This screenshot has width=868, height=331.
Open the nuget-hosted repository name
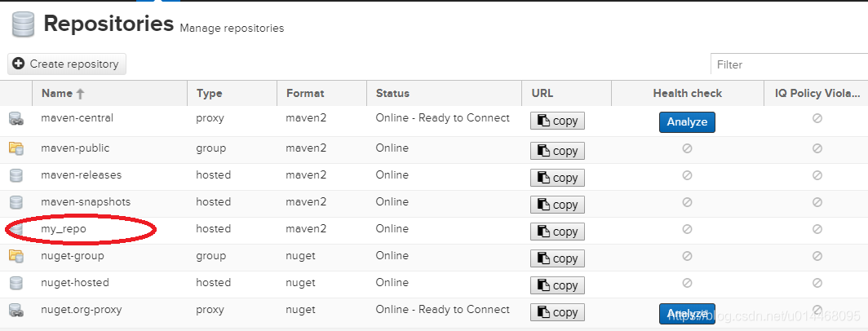point(75,283)
